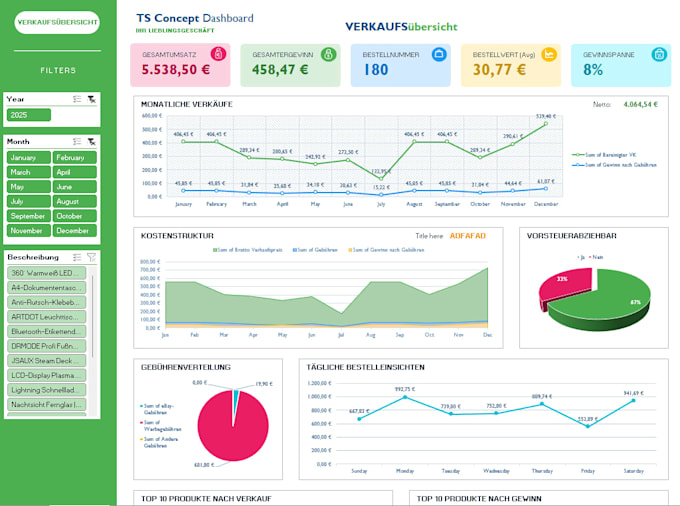This screenshot has width=680, height=506.
Task: Filter by April
Action: [x=75, y=172]
